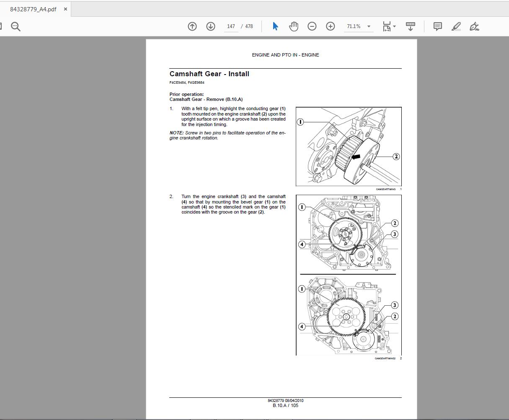The height and width of the screenshot is (420, 509).
Task: Click the crankshaft gear illustration figure 1
Action: (349, 147)
